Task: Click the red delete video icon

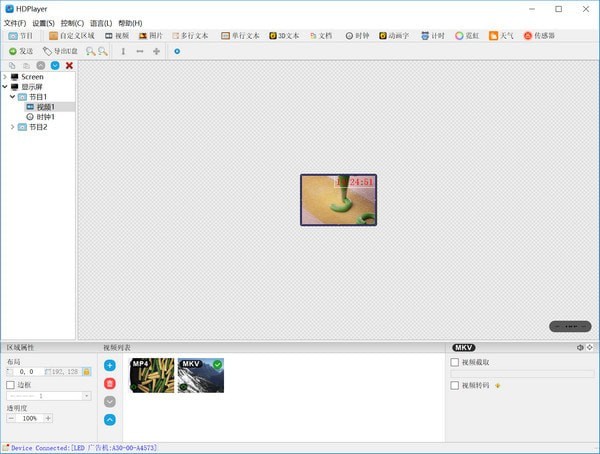Action: click(x=110, y=384)
